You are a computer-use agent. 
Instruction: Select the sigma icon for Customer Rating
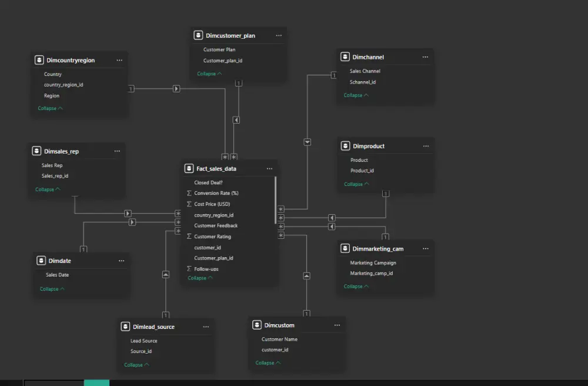click(x=188, y=236)
